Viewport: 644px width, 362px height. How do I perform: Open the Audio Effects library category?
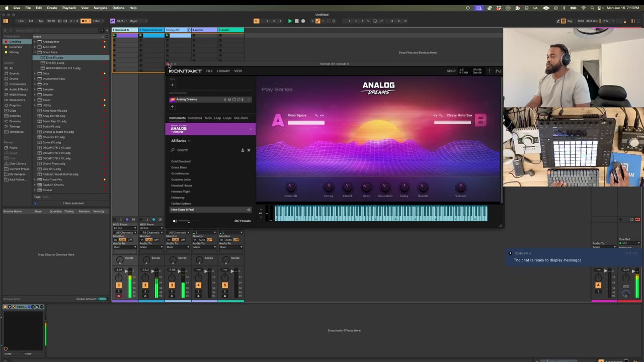(19, 89)
